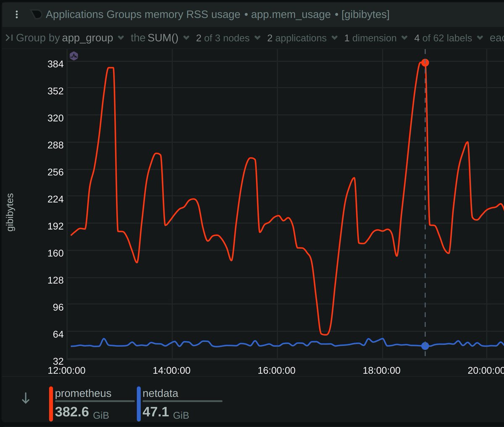
Task: Click the 18:00:00 time axis label
Action: click(x=382, y=371)
